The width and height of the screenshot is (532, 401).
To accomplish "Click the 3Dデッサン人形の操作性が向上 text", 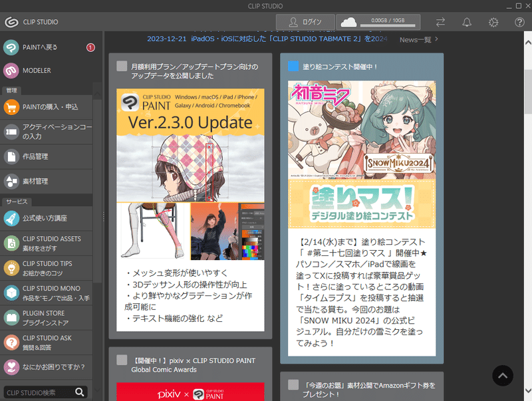I will (x=186, y=285).
